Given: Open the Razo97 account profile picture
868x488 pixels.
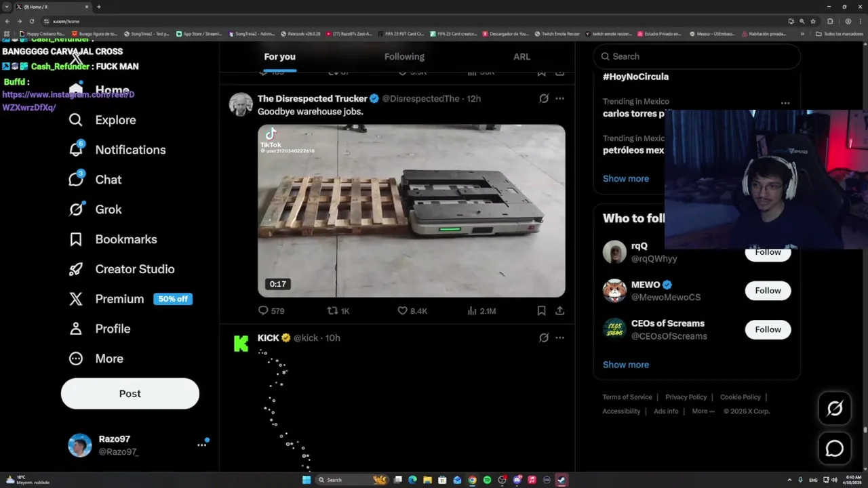Looking at the screenshot, I should (80, 445).
